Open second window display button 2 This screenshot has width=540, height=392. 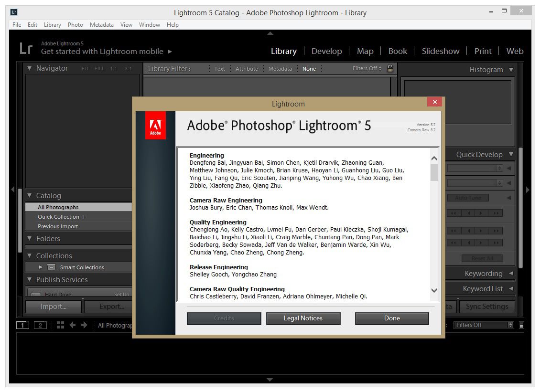pyautogui.click(x=40, y=325)
